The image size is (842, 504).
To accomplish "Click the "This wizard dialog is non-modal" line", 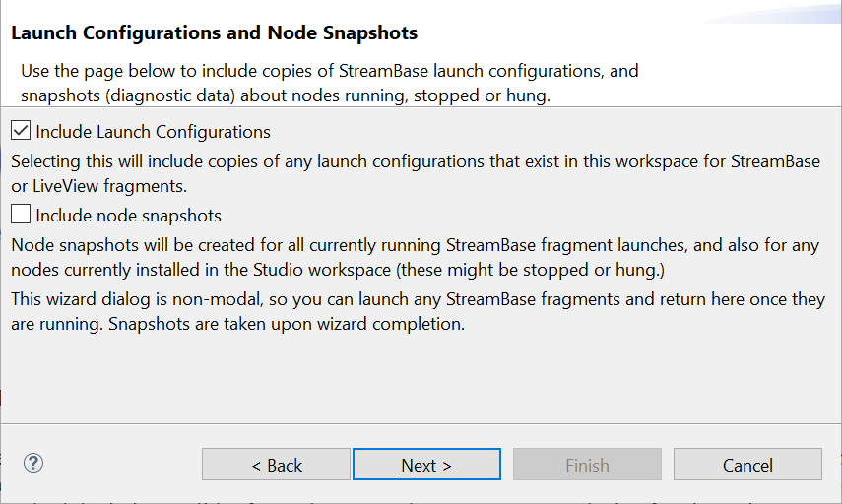I will tap(418, 299).
